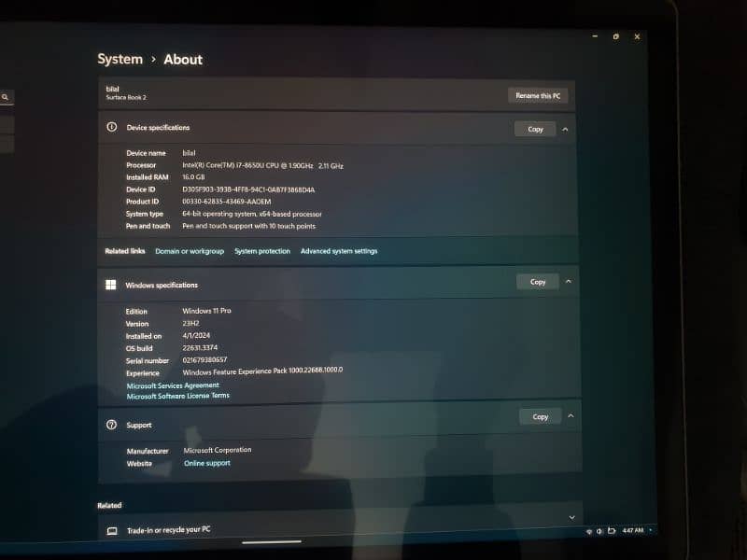Open Microsoft Software License Terms link

177,396
